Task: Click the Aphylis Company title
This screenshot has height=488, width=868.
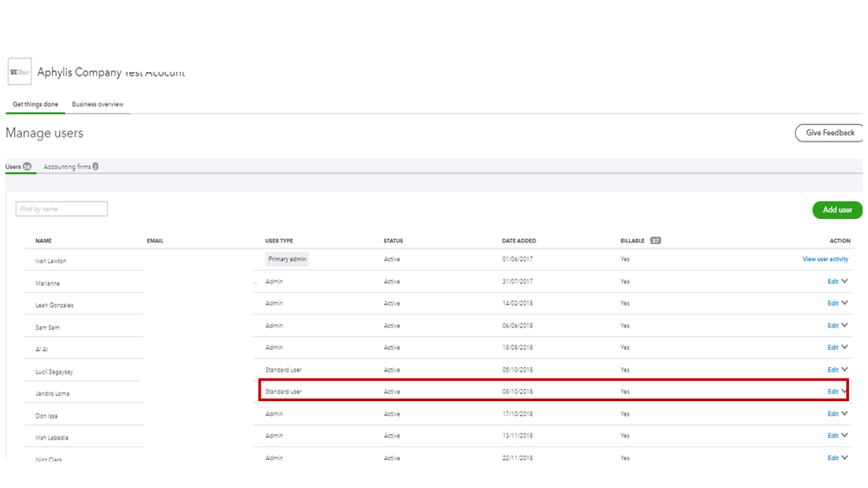Action: 110,72
